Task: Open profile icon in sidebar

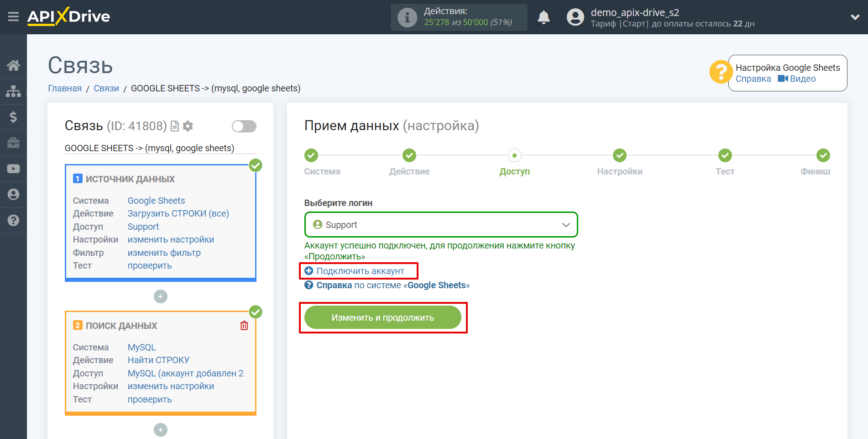Action: tap(13, 194)
